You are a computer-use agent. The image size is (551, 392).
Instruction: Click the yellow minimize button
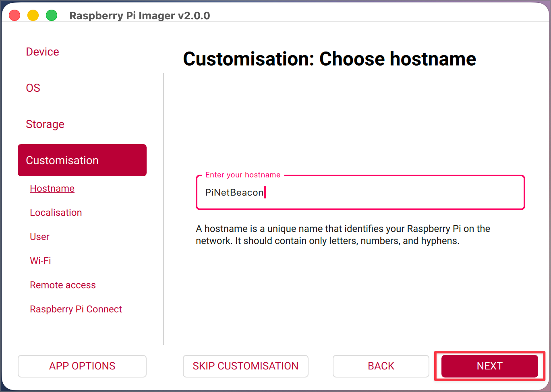(33, 15)
